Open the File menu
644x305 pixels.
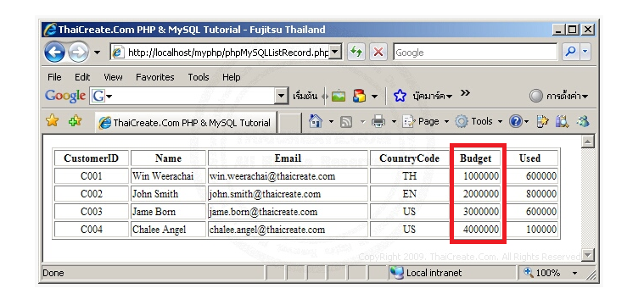[x=54, y=77]
